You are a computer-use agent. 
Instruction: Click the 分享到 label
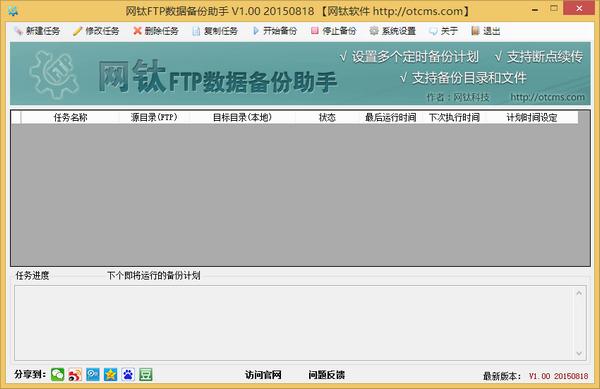pos(30,374)
